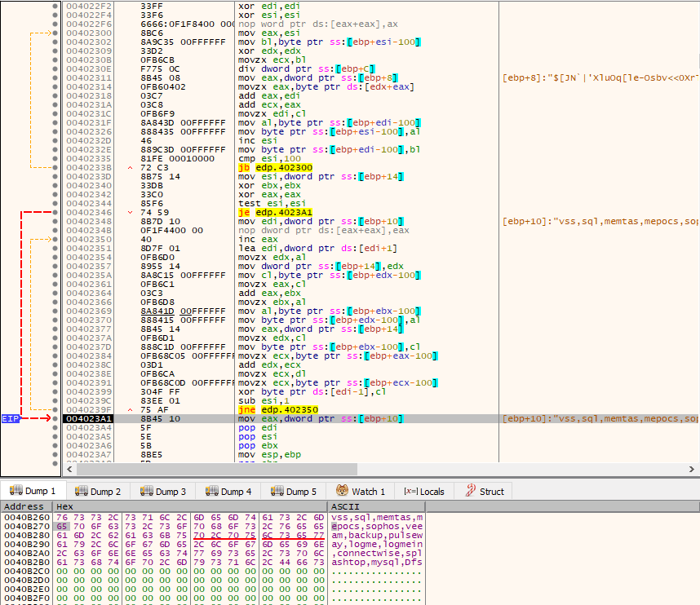Select the 'div dword ptr ss:[ebp+C]' instruction
Screen dimensions: 700x605
pyautogui.click(x=306, y=68)
